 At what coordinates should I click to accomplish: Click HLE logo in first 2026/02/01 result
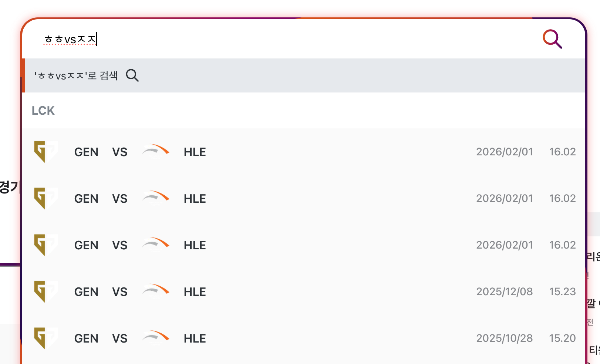click(156, 149)
